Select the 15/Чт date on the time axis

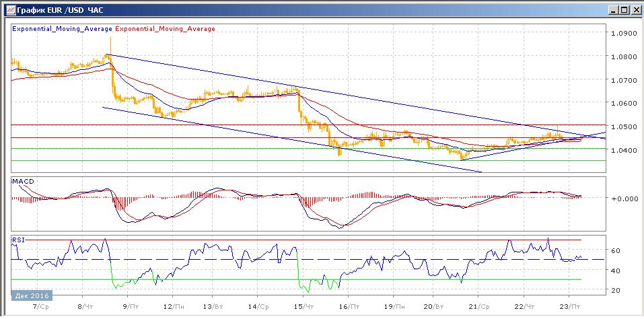pos(304,306)
